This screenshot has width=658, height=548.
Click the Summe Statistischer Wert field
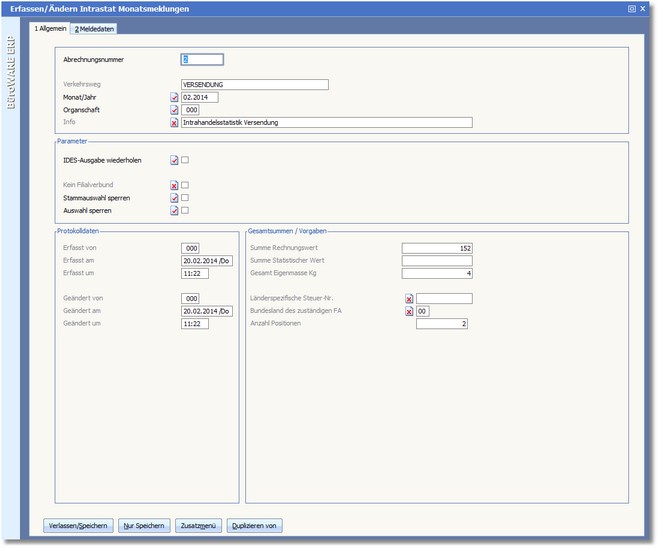[x=437, y=260]
